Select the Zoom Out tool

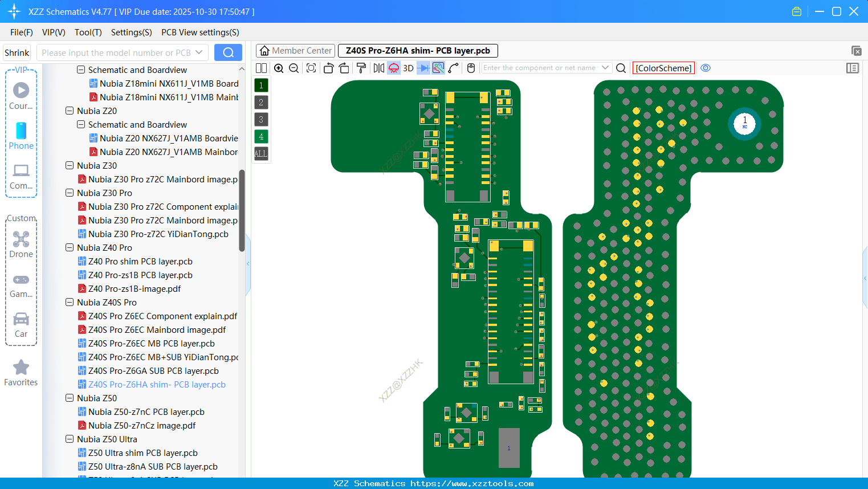tap(293, 68)
